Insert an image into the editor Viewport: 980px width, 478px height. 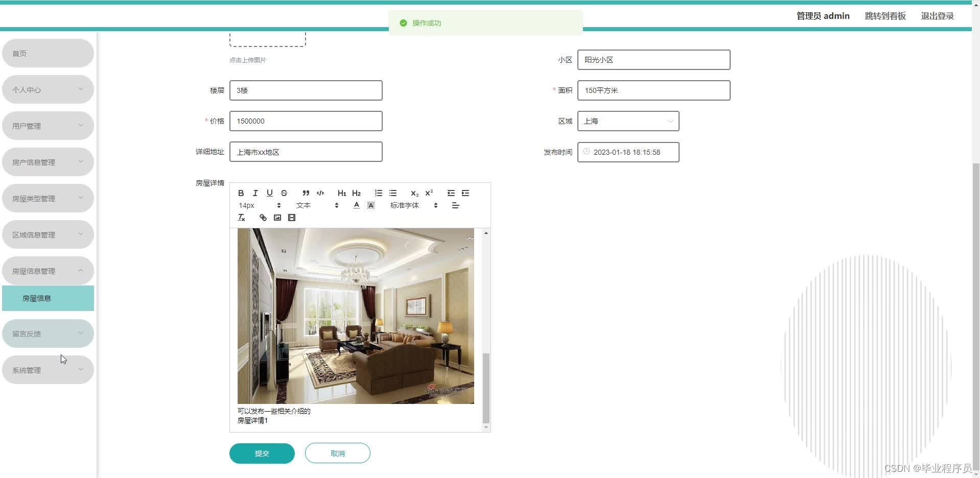click(277, 218)
